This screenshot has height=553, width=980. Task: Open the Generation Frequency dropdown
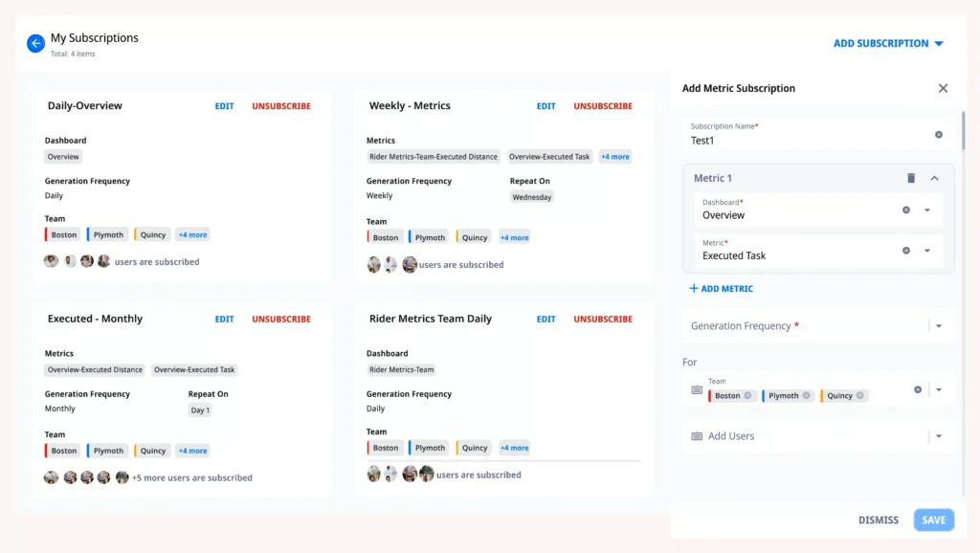coord(939,326)
